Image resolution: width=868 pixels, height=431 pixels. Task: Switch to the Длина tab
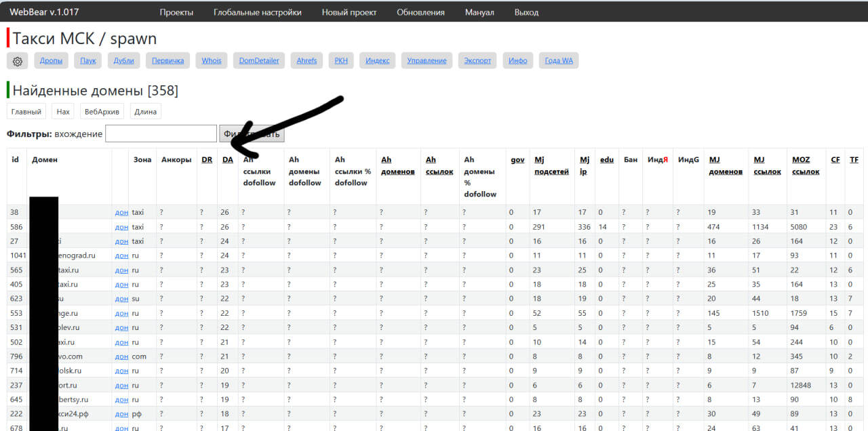tap(145, 112)
